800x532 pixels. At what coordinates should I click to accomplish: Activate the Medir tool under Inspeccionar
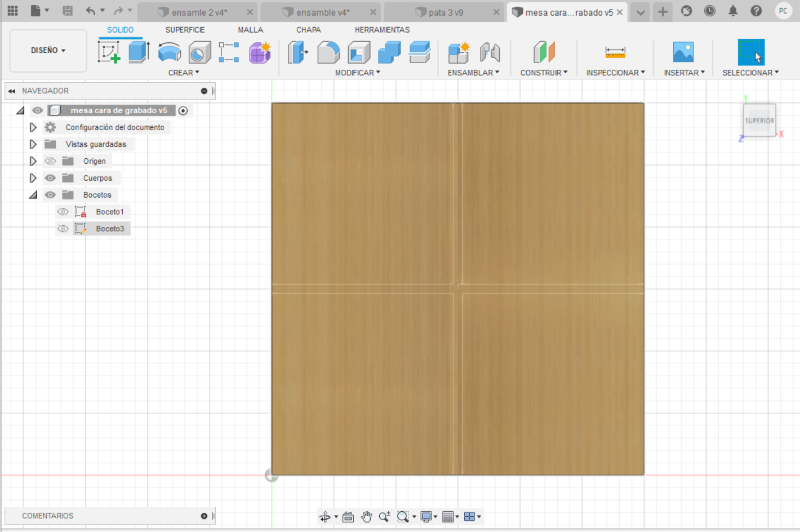[615, 52]
